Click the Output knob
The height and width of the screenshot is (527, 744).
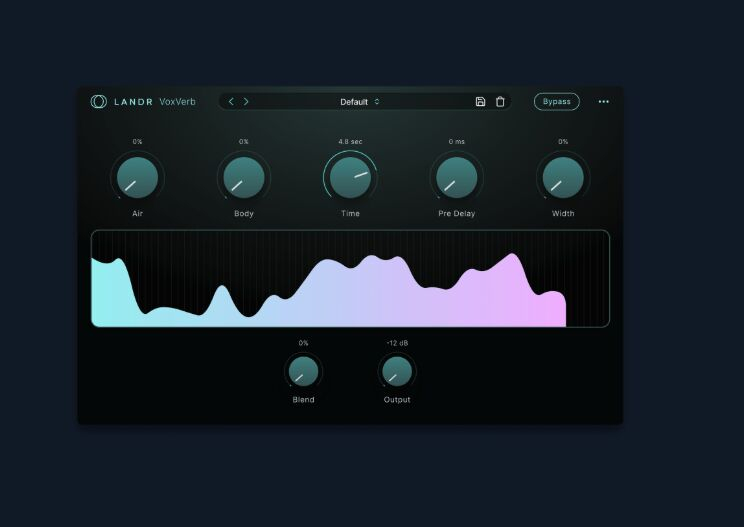[397, 372]
